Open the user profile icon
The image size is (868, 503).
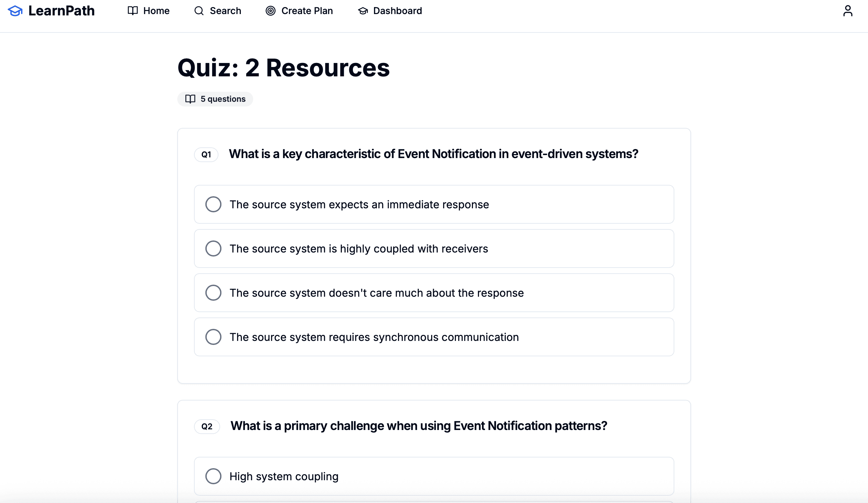[848, 11]
